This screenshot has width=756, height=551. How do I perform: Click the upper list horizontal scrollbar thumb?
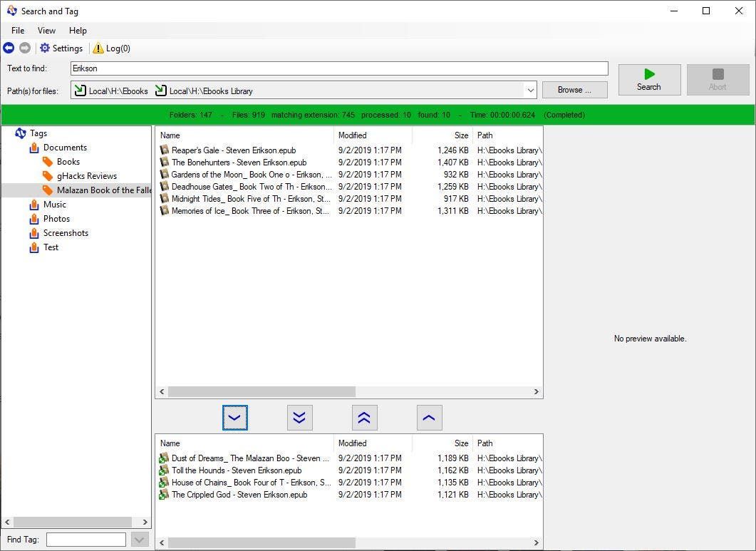[x=262, y=392]
